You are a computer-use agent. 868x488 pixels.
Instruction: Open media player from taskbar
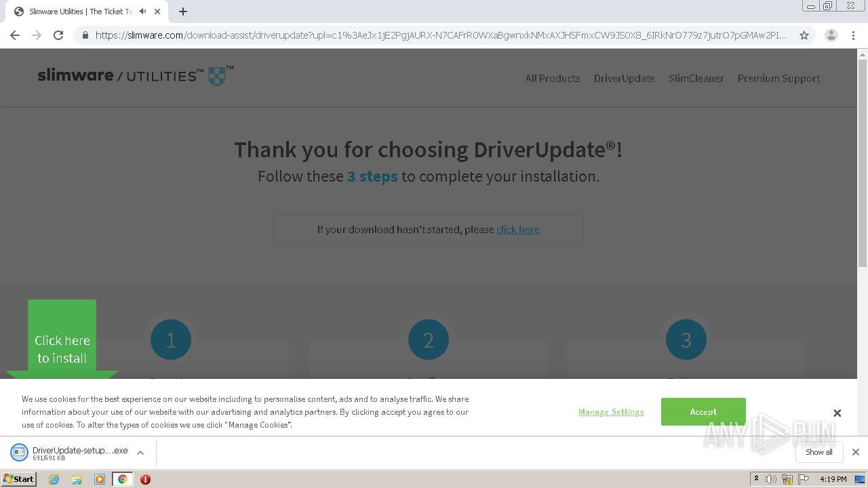pos(100,479)
